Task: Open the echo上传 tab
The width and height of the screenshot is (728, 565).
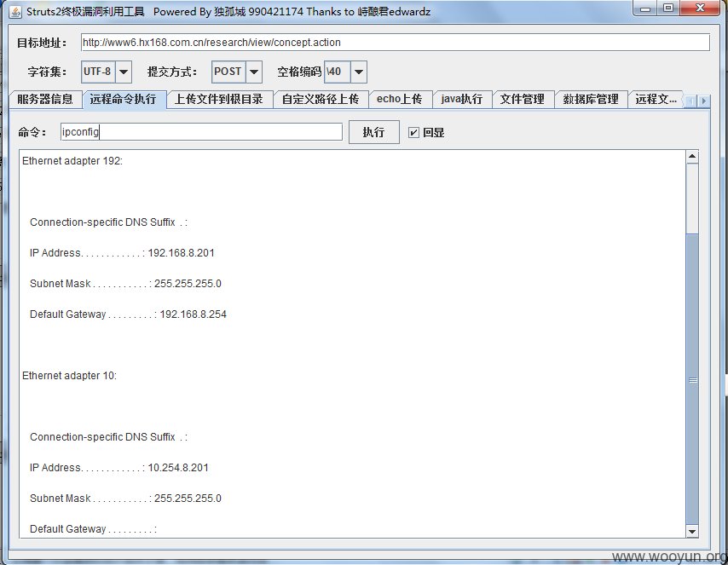Action: tap(400, 100)
